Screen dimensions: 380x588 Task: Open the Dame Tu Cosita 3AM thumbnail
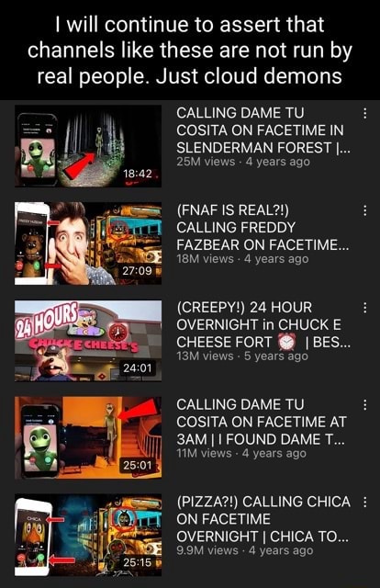coord(88,437)
